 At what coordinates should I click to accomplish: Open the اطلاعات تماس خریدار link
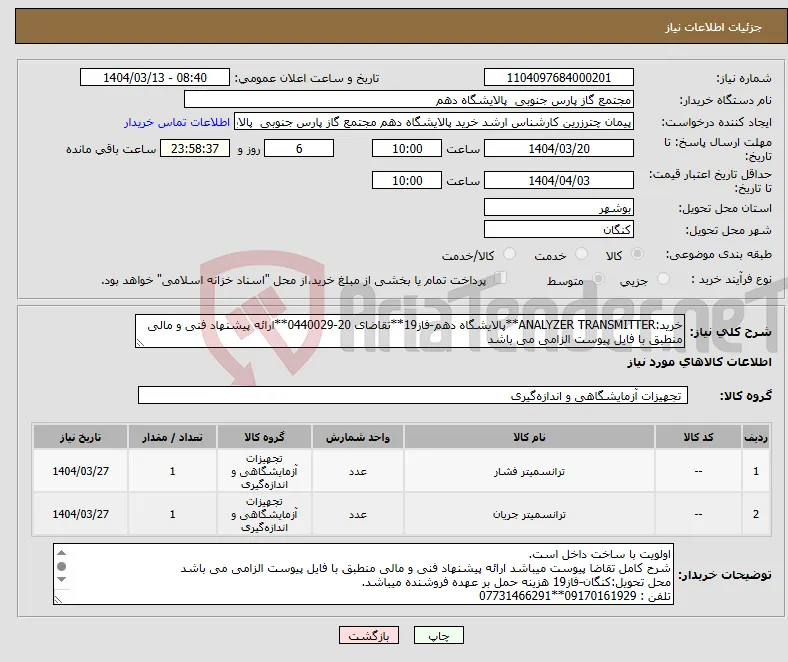point(177,122)
